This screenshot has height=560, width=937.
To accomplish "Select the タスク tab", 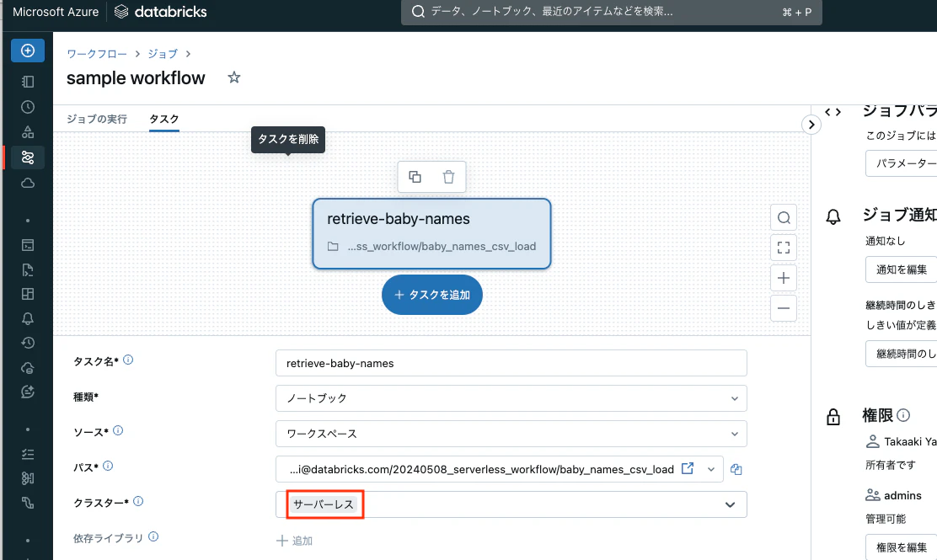I will coord(164,119).
